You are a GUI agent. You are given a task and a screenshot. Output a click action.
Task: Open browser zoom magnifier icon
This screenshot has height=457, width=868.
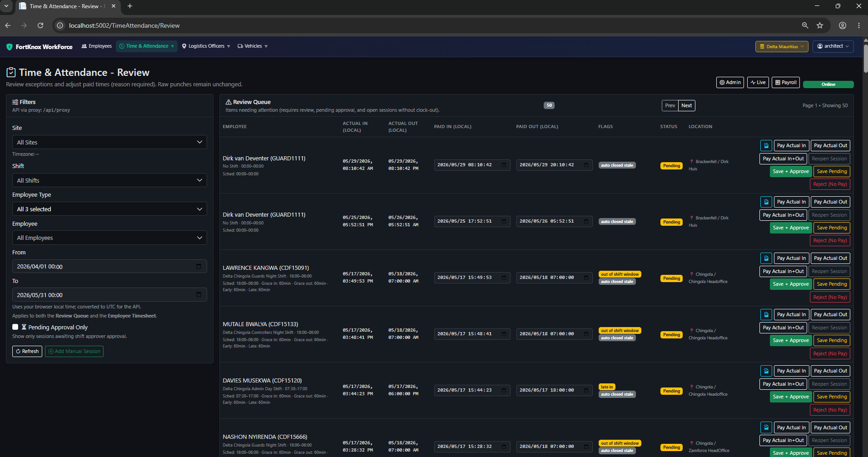point(805,25)
